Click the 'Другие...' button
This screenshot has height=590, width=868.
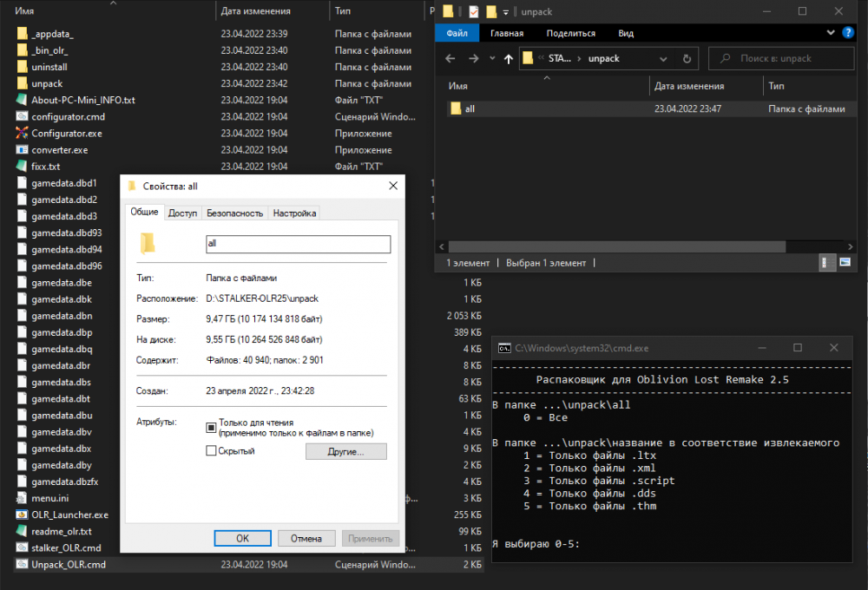point(345,452)
